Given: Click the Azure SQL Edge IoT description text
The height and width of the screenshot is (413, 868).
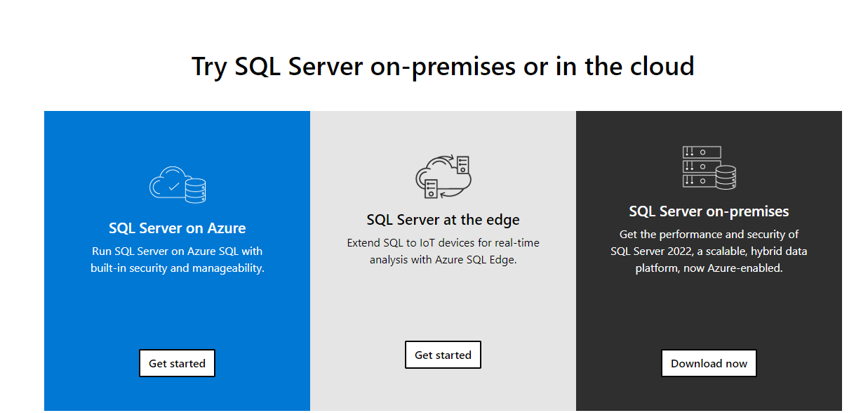Looking at the screenshot, I should (443, 251).
